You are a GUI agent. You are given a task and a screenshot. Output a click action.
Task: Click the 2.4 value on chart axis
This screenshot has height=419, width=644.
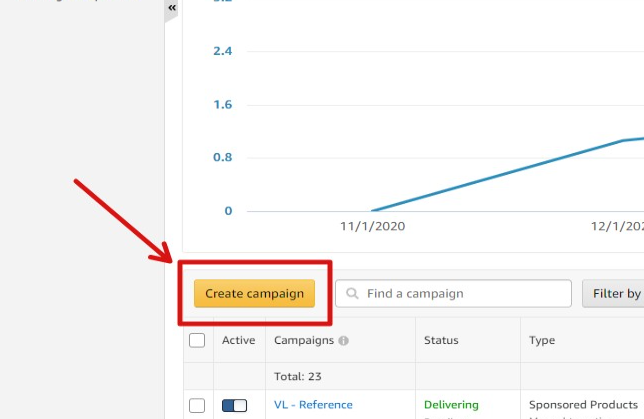tap(222, 51)
